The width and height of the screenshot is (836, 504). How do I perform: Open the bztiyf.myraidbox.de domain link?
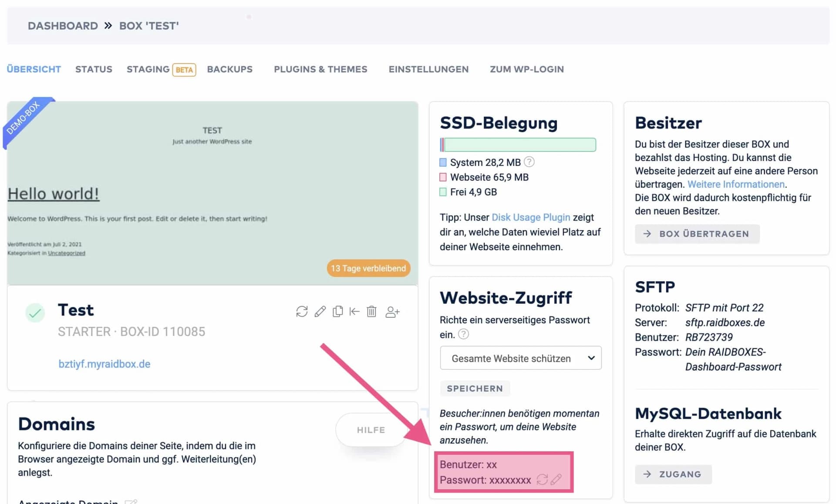[x=104, y=363]
